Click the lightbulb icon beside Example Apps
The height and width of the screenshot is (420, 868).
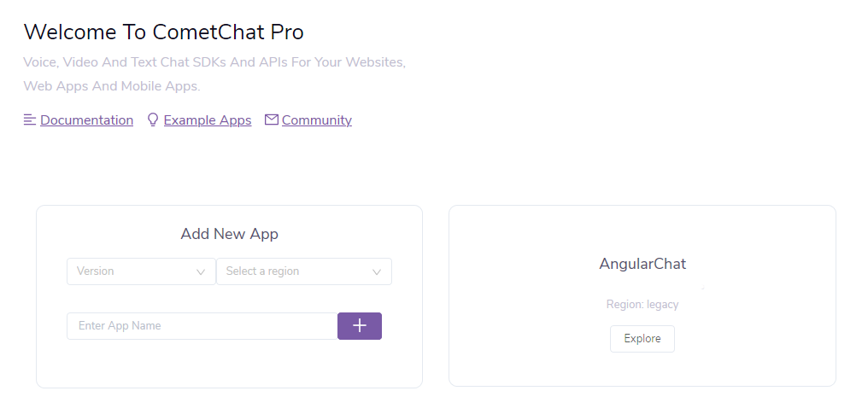(153, 120)
